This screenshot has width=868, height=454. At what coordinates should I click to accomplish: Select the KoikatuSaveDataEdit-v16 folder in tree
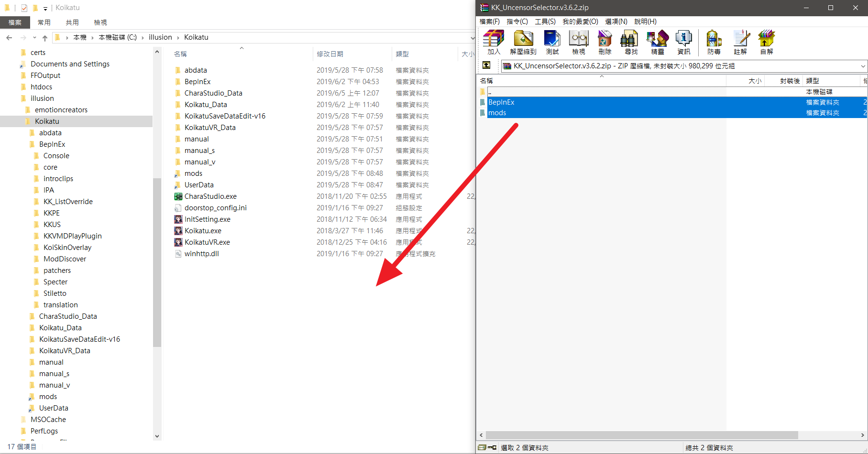(x=79, y=339)
